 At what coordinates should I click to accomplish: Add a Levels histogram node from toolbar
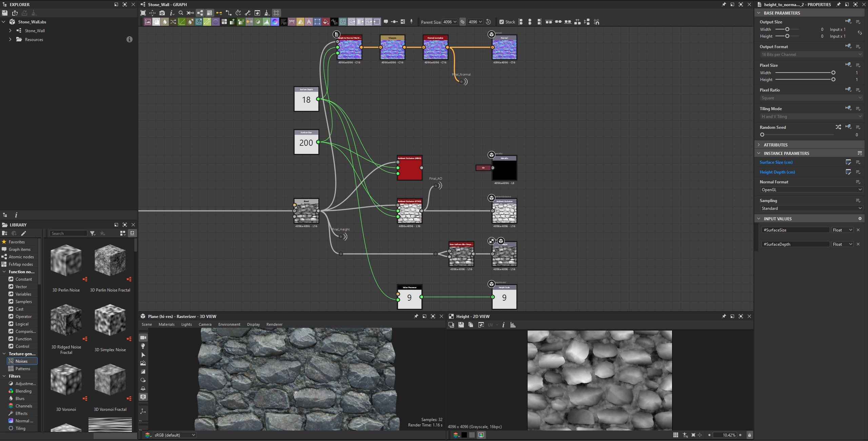tap(267, 22)
